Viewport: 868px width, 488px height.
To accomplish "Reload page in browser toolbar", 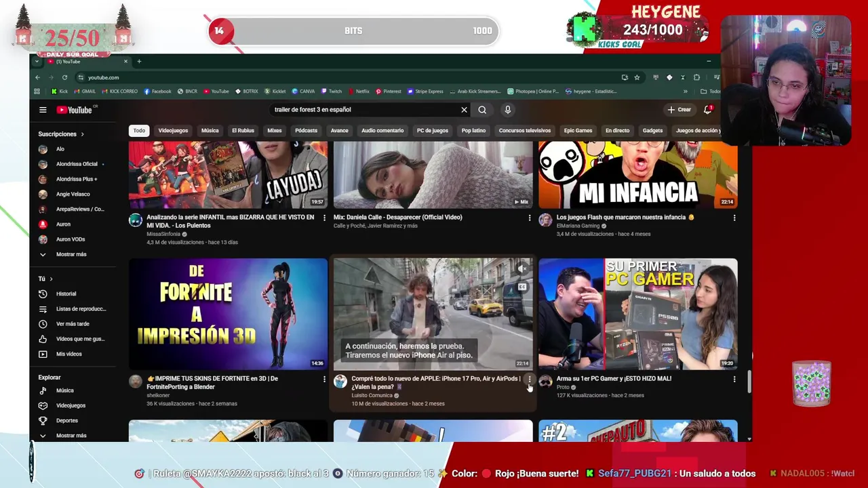I will pyautogui.click(x=64, y=77).
